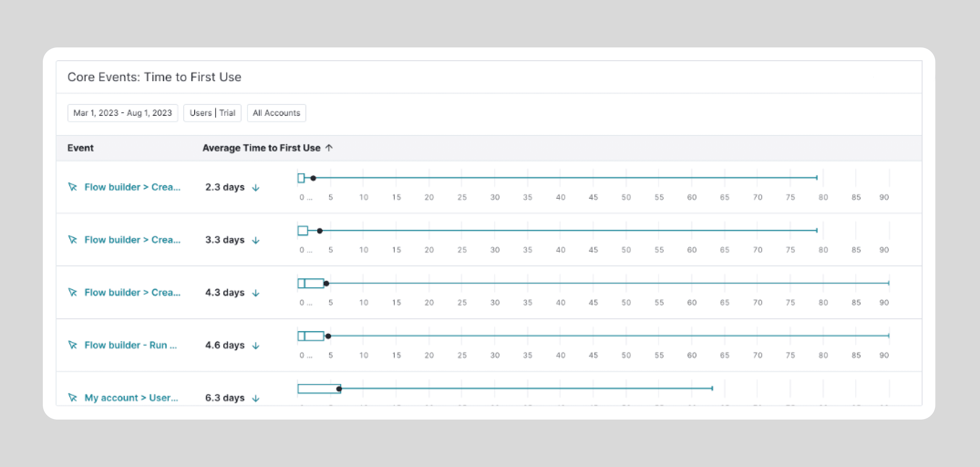980x467 pixels.
Task: Click the box plot box in the 4.3 days row
Action: click(311, 283)
